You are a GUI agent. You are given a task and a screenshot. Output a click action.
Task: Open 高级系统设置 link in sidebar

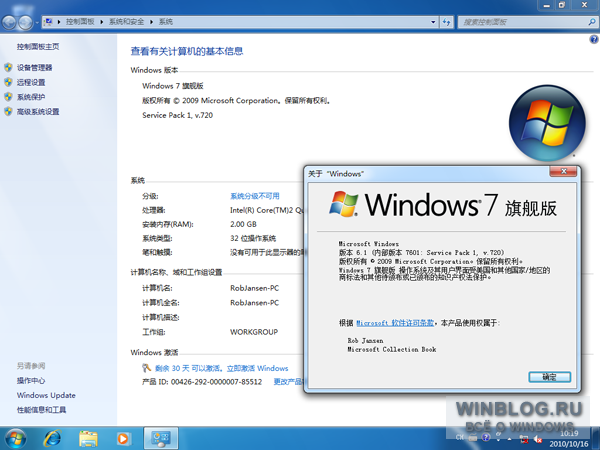38,112
